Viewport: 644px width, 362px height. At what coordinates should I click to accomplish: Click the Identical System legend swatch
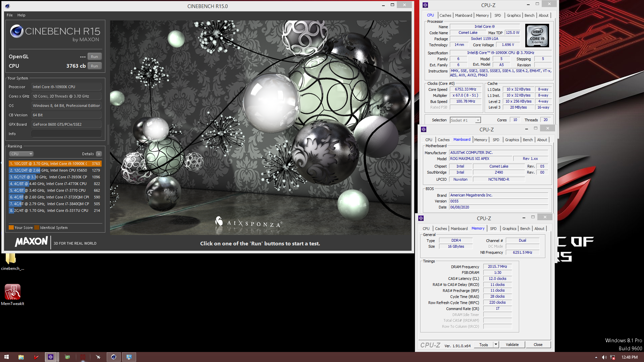[37, 228]
